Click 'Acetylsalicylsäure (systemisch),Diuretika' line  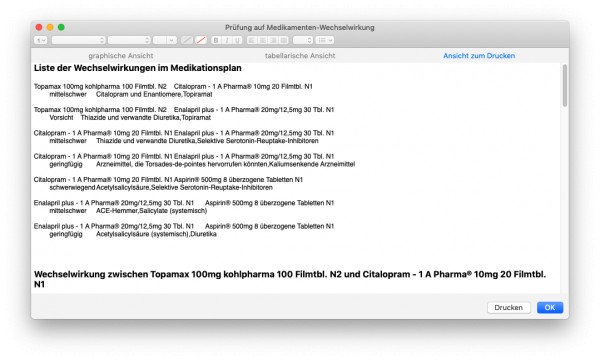[156, 234]
